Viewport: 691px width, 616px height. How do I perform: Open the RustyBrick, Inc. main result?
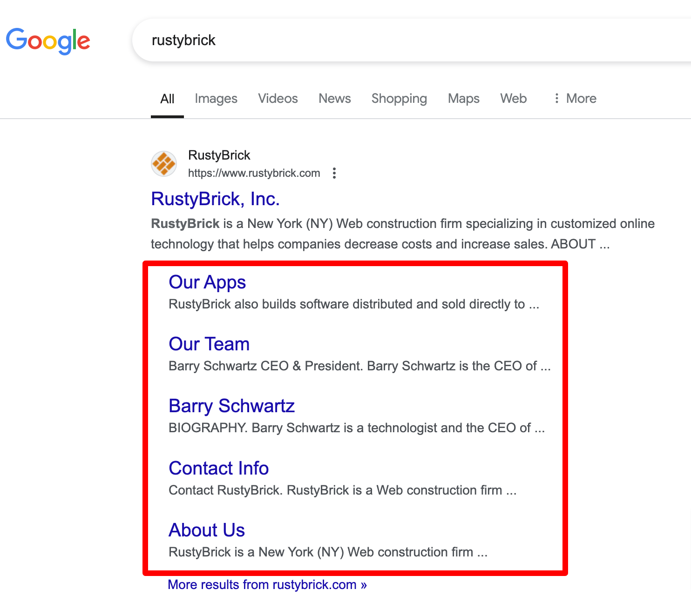pyautogui.click(x=215, y=199)
